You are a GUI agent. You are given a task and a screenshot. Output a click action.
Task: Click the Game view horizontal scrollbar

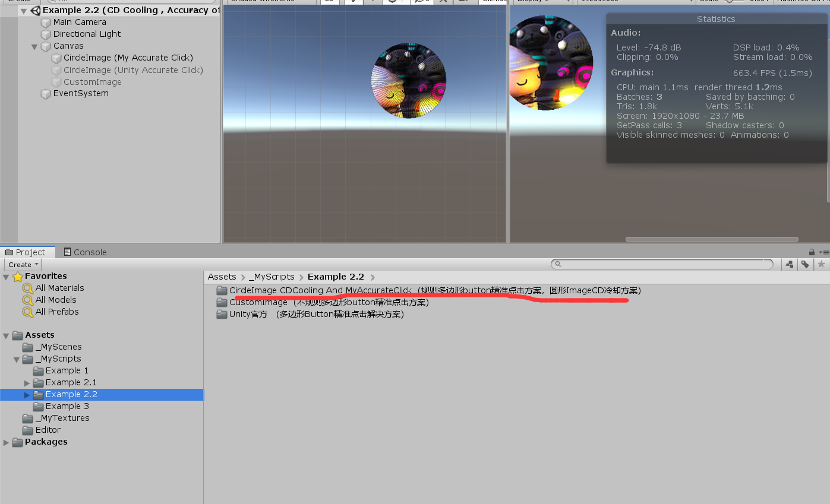pyautogui.click(x=712, y=239)
